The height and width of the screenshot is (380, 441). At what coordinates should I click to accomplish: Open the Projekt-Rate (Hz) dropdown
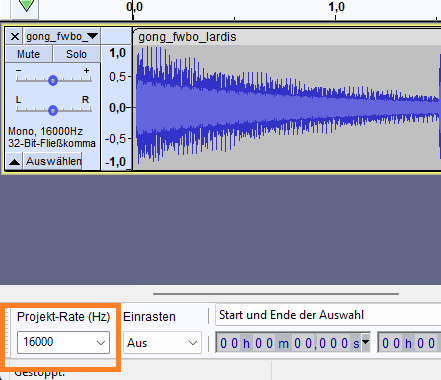[63, 342]
